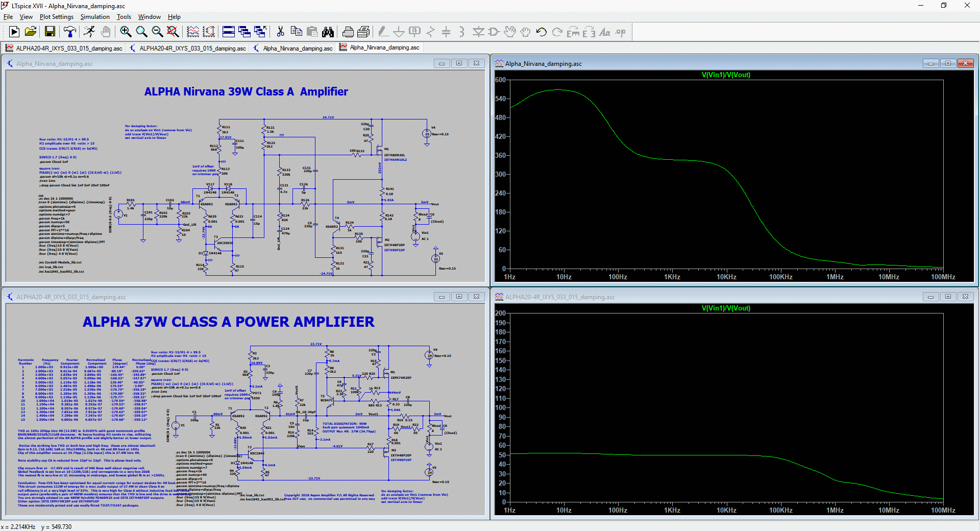Click V(Vin1)/V(Vout) trace label in Alpha_Nirvana plot

pos(726,75)
